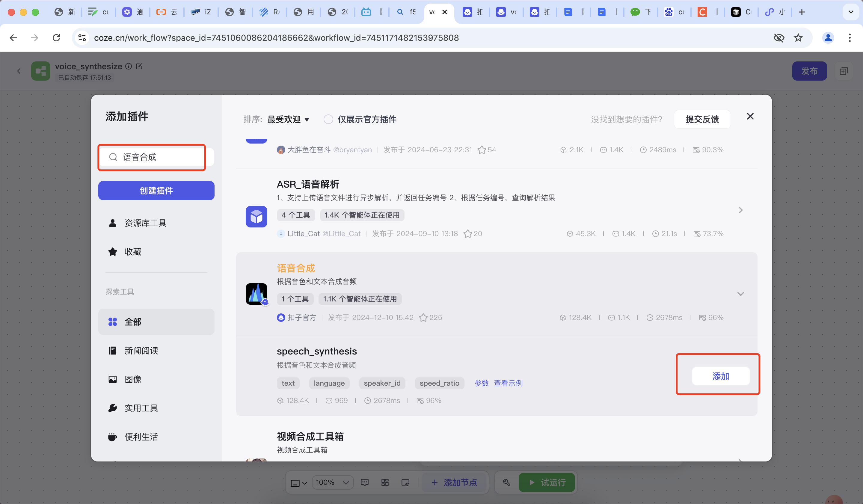Image resolution: width=863 pixels, height=504 pixels.
Task: Click the 提交反馈 button
Action: pos(702,119)
